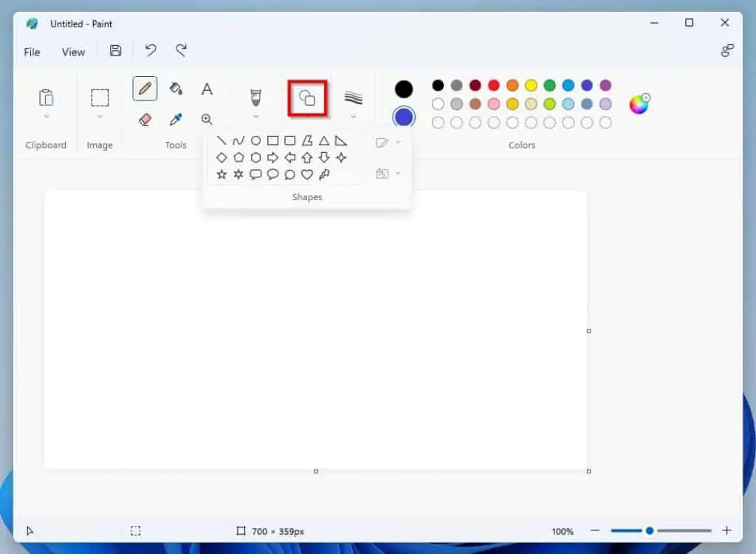Select the right arrow shape
Image resolution: width=756 pixels, height=554 pixels.
pos(272,157)
